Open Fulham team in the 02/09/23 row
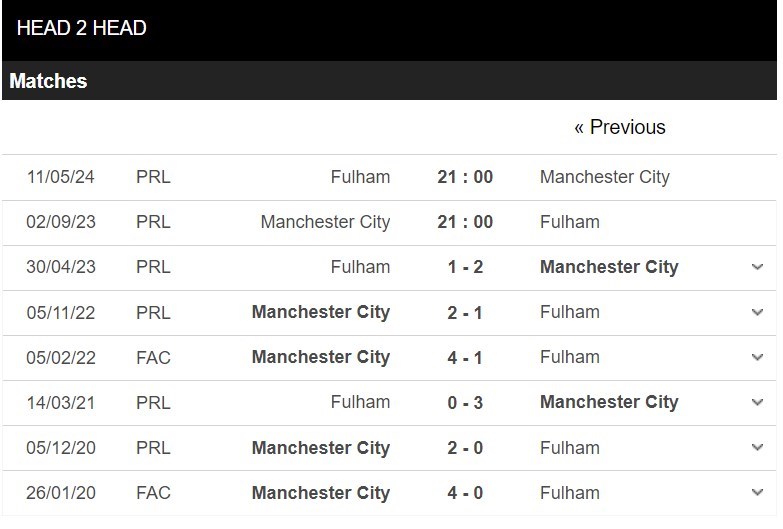The height and width of the screenshot is (529, 783). pyautogui.click(x=570, y=222)
